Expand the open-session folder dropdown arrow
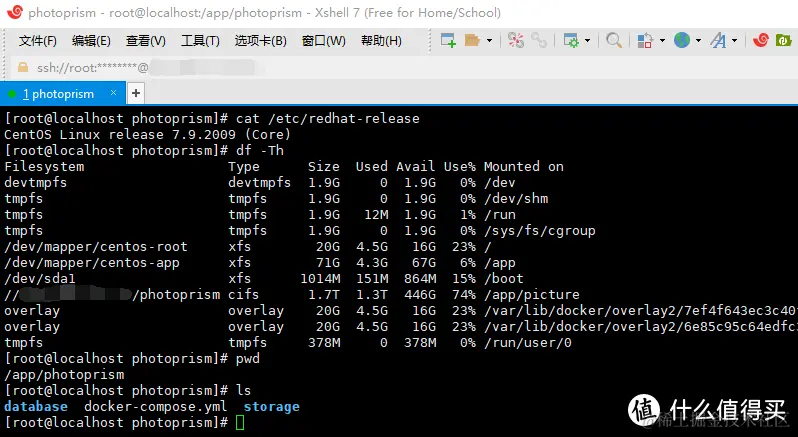798x437 pixels. click(x=489, y=40)
